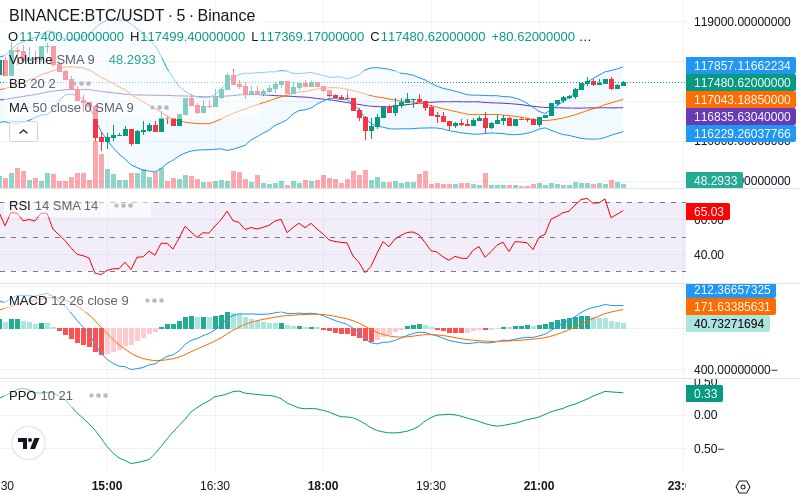800x500 pixels.
Task: Click the +80.62000000 price change value
Action: click(533, 37)
